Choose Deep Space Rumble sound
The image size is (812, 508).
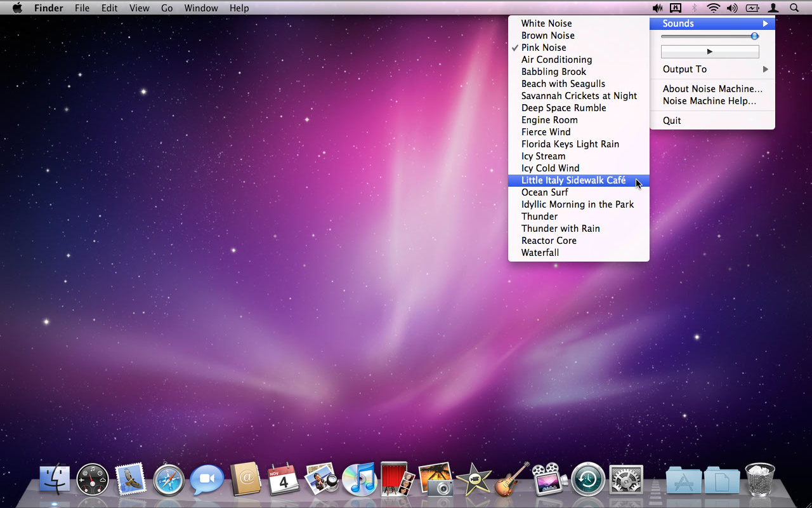(579, 108)
